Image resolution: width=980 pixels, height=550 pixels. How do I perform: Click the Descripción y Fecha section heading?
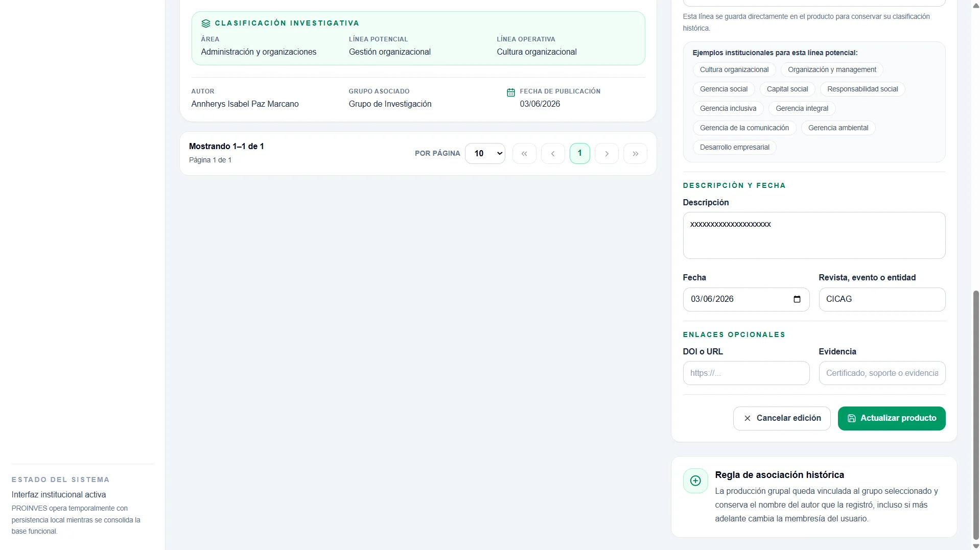pos(734,186)
